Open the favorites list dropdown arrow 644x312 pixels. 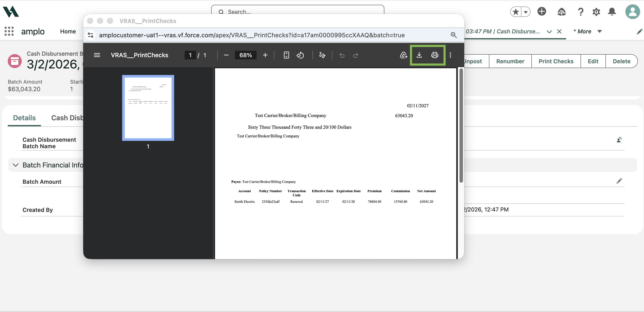tap(526, 12)
